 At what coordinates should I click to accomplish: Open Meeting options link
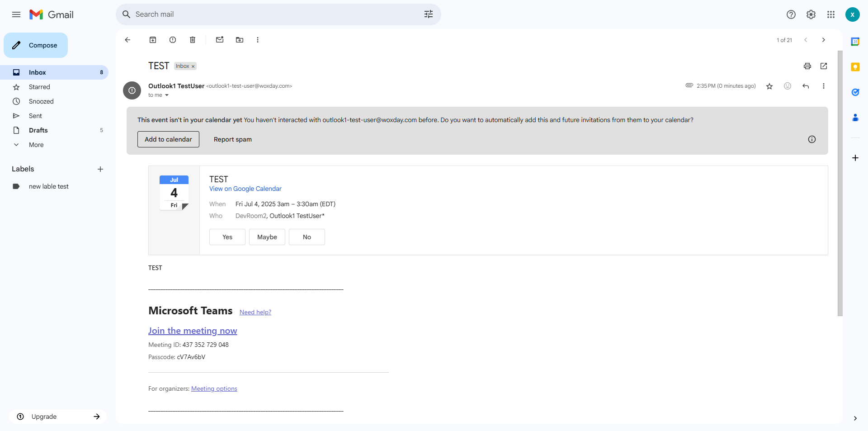[x=214, y=388]
